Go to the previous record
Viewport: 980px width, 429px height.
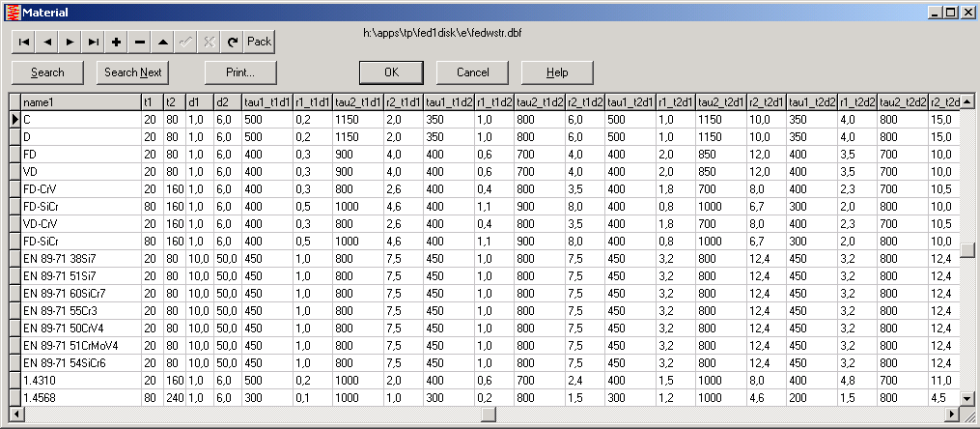pyautogui.click(x=46, y=42)
